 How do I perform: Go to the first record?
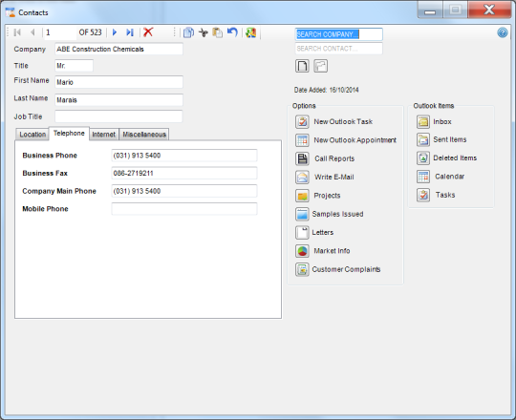pyautogui.click(x=17, y=32)
